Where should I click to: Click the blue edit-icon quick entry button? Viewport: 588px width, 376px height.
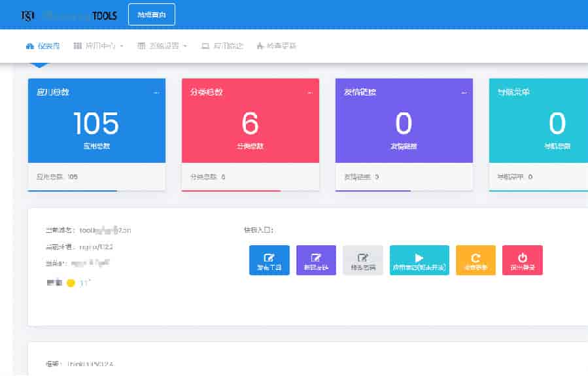269,260
